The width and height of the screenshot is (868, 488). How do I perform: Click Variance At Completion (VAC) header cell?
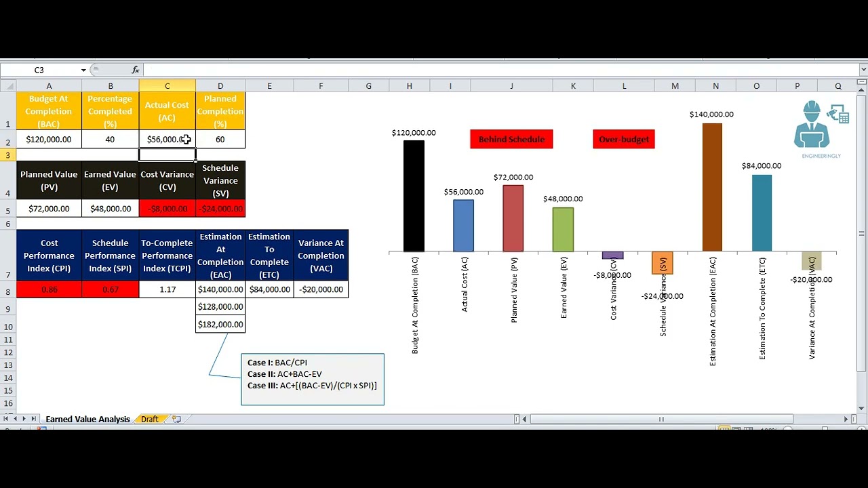pos(321,256)
